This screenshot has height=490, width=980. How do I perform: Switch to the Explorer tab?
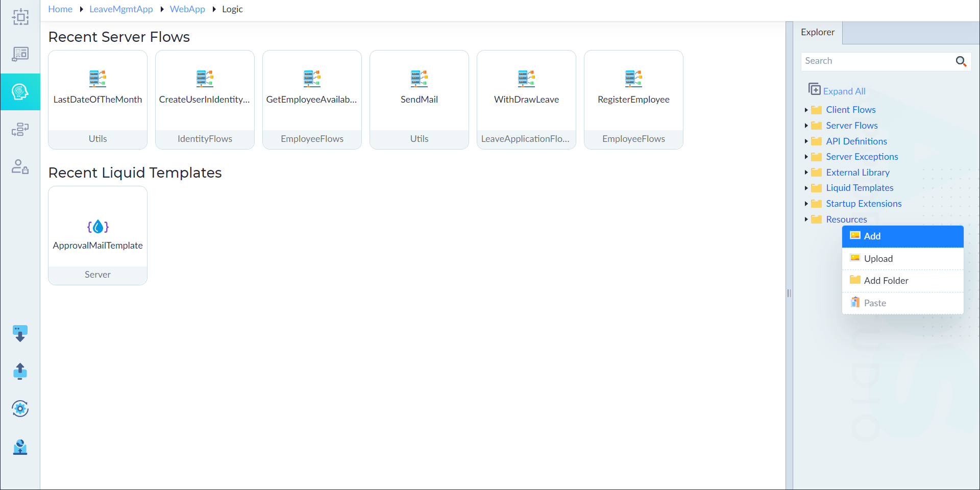coord(818,33)
